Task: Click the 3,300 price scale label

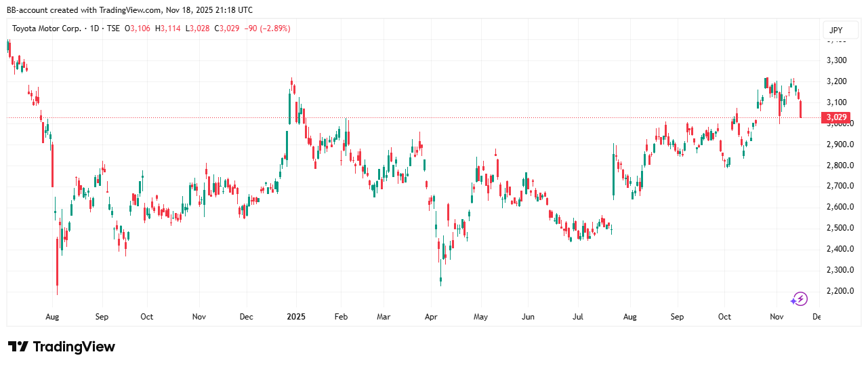Action: [837, 60]
